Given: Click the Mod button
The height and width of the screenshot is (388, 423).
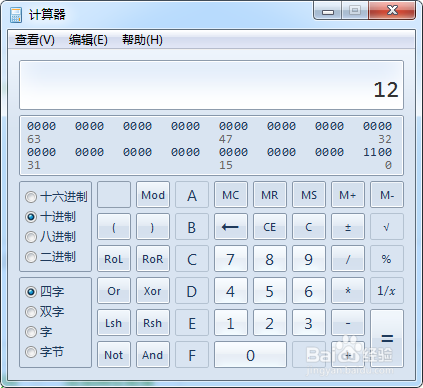Looking at the screenshot, I should (x=153, y=195).
